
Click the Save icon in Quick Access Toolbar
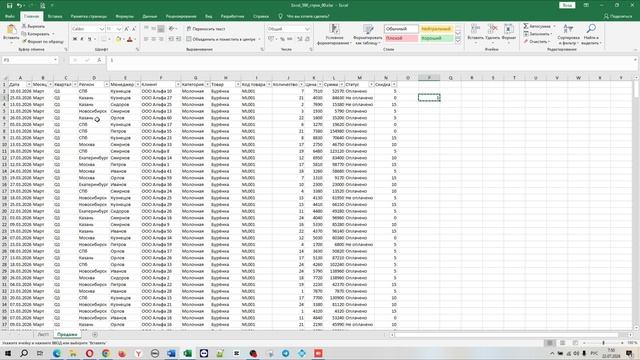(9, 5)
